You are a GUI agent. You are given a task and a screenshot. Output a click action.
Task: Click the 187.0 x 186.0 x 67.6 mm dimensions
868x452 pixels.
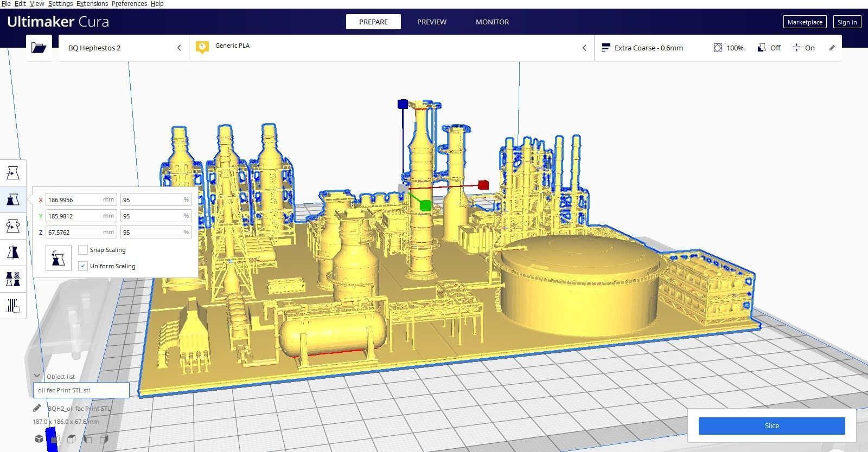point(66,422)
